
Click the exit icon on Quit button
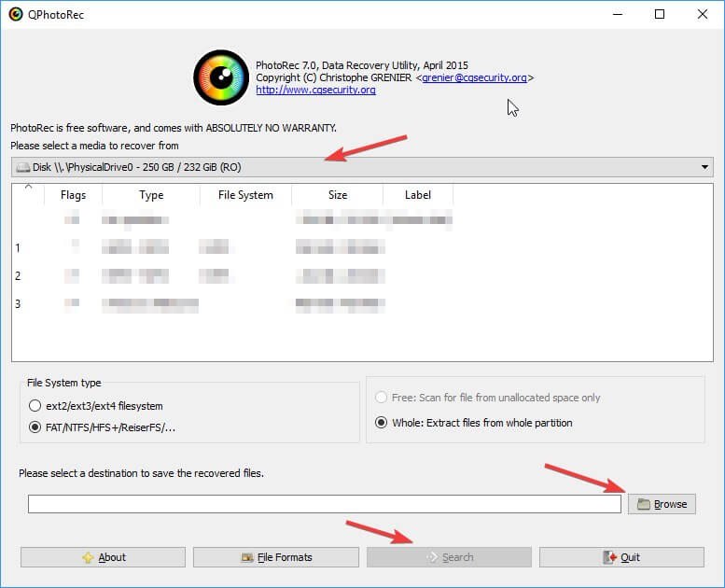[610, 557]
